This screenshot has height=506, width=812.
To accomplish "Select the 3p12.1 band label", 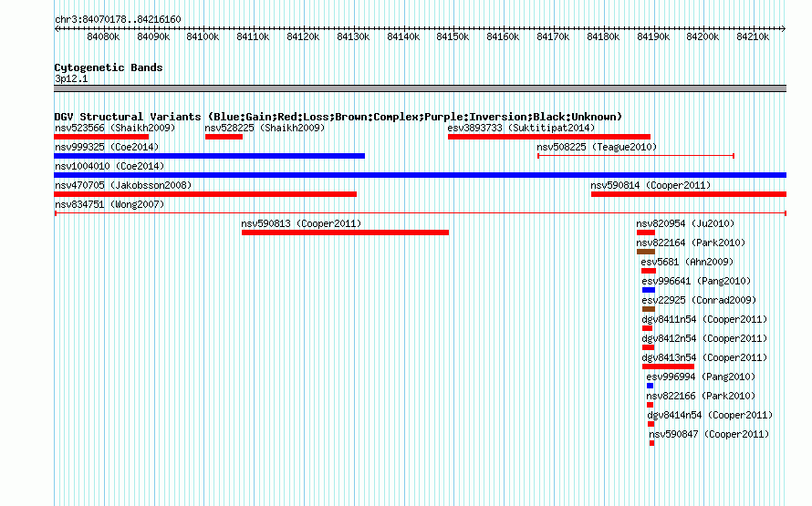I will (x=71, y=78).
